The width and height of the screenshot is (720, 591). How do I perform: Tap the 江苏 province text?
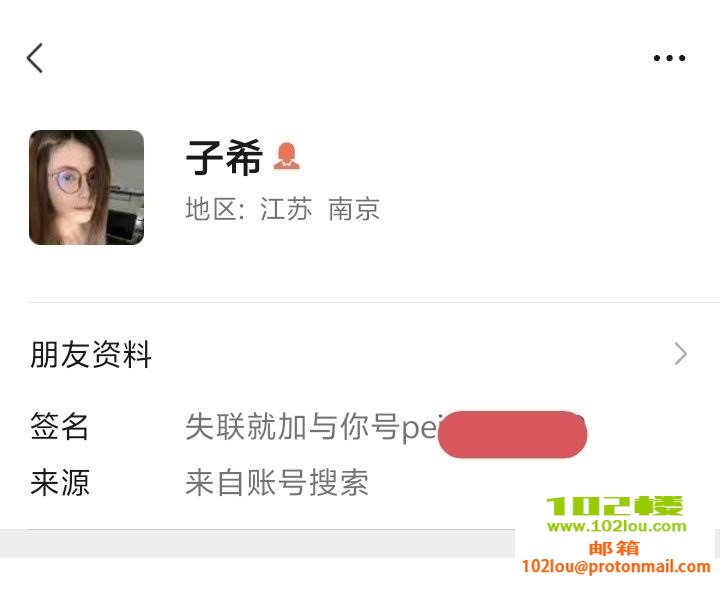point(286,209)
